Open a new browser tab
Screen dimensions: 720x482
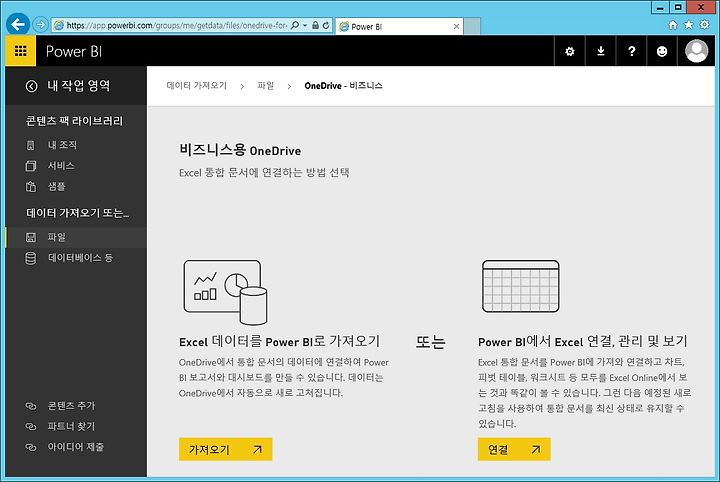[472, 27]
